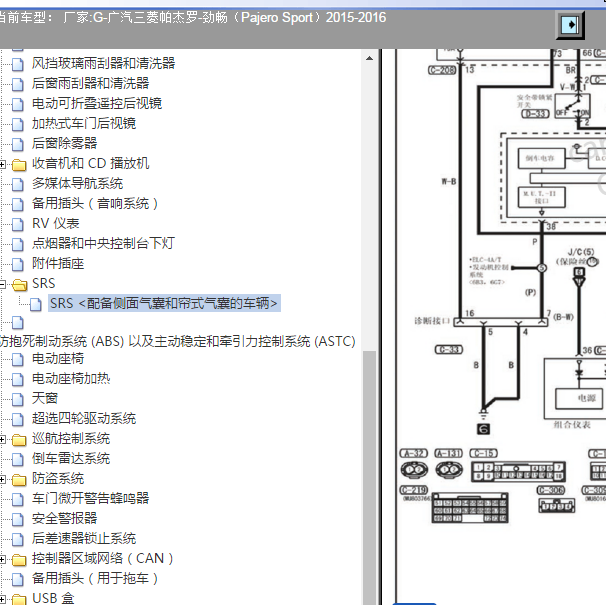Click the arrow panel toggle button at top right
The image size is (606, 605).
(x=570, y=25)
